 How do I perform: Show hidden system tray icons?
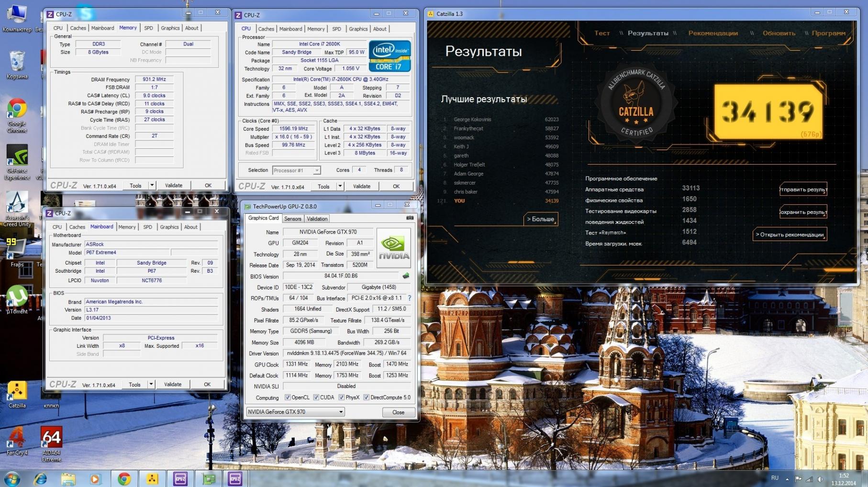[x=787, y=479]
